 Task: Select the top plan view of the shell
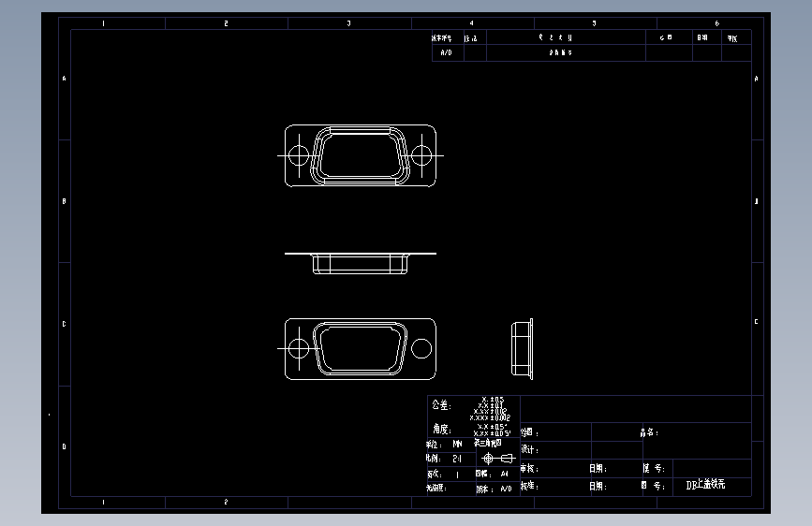pos(361,155)
